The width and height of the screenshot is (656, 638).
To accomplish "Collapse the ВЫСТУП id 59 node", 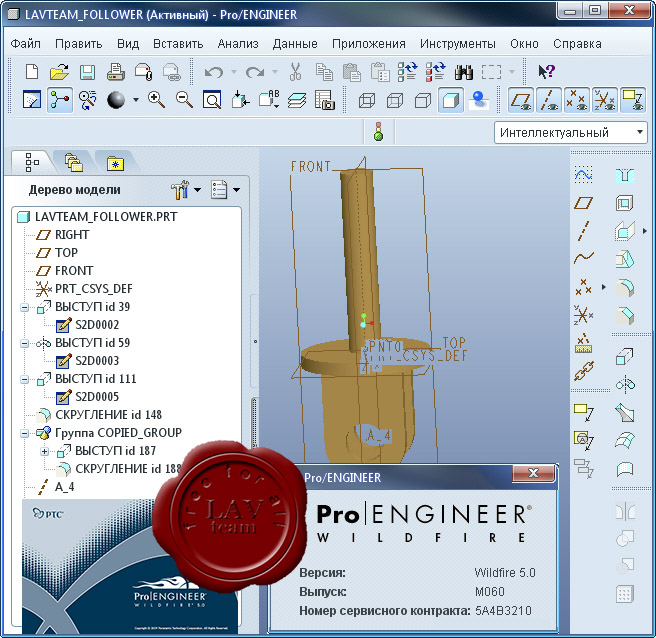I will 25,343.
